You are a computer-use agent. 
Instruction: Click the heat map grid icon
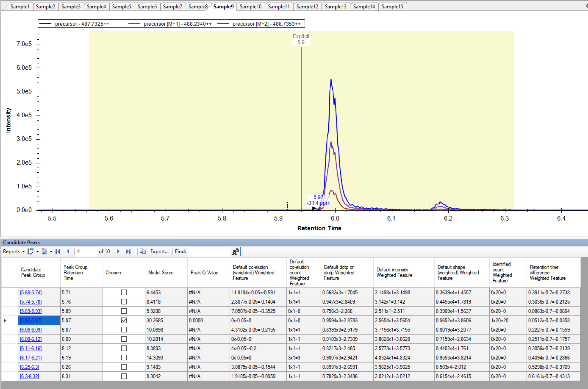pos(44,252)
